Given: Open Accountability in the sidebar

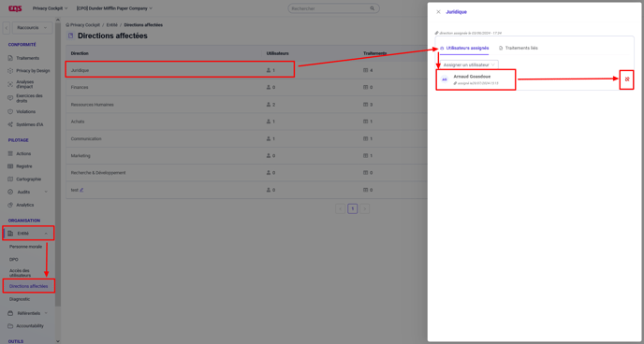Looking at the screenshot, I should coord(30,326).
